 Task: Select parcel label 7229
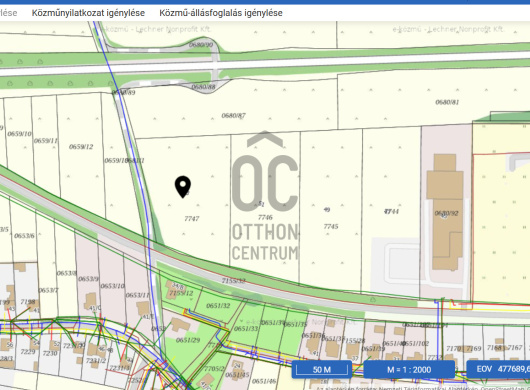coord(28,352)
